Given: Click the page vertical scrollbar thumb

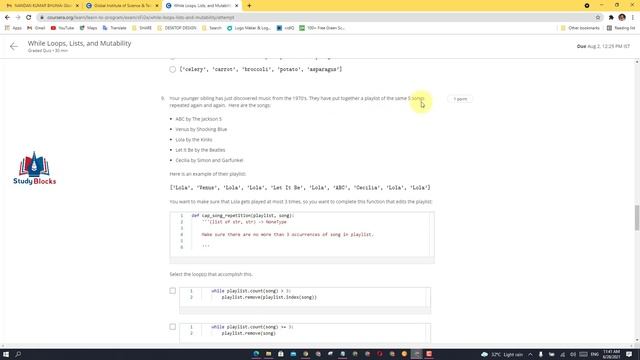Looking at the screenshot, I should click(637, 218).
